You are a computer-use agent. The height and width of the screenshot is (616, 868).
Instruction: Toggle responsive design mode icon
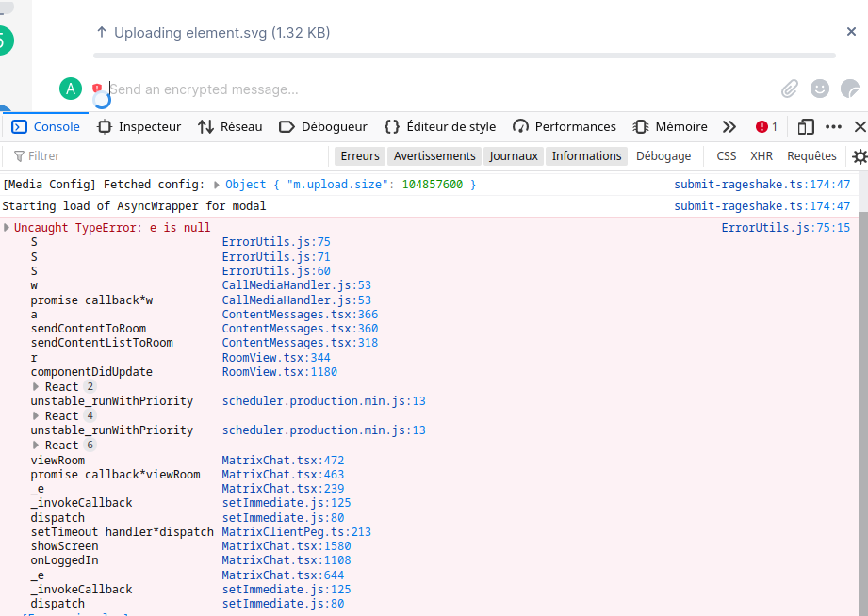(806, 127)
